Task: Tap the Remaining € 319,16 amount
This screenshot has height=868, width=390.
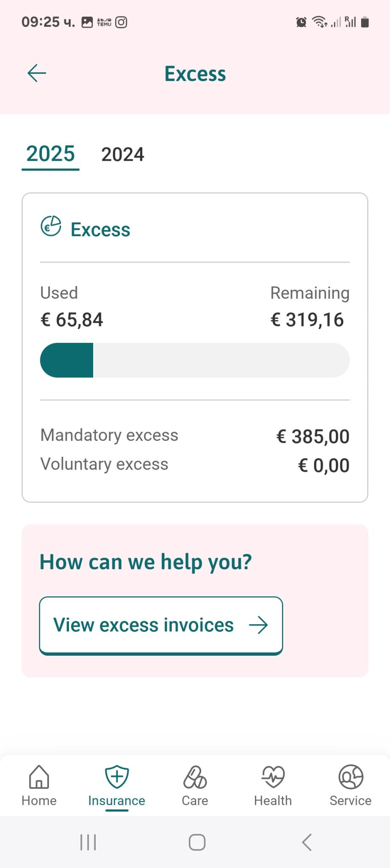Action: 307,320
